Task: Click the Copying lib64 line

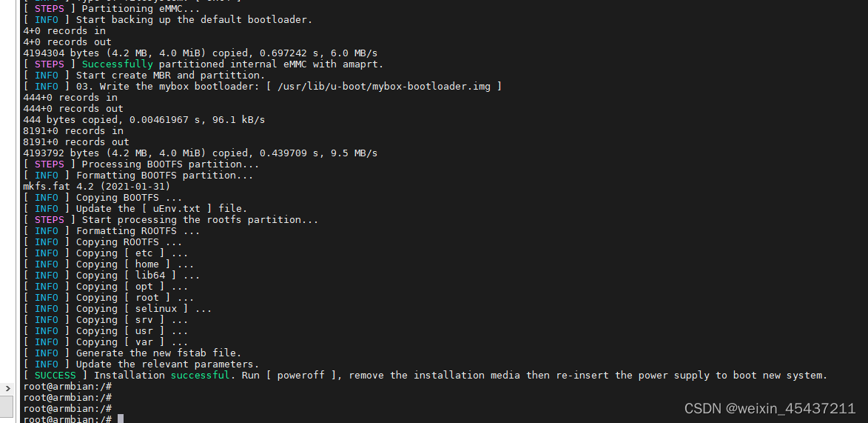Action: [x=138, y=276]
